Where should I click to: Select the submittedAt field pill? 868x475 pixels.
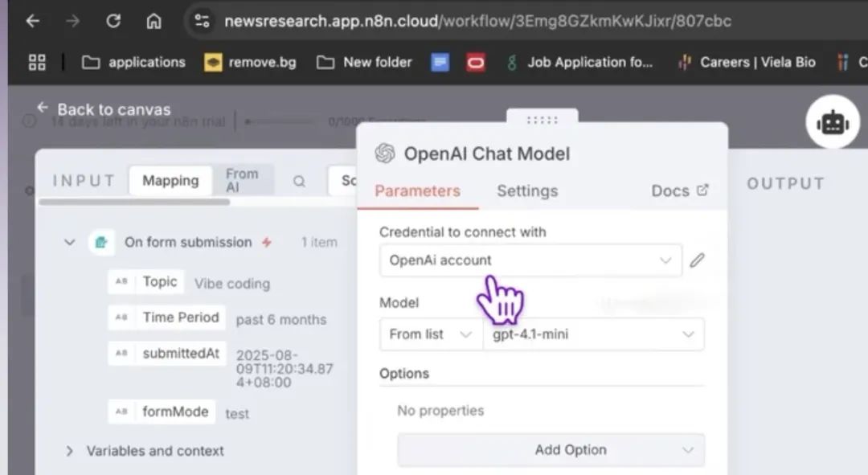(x=167, y=353)
